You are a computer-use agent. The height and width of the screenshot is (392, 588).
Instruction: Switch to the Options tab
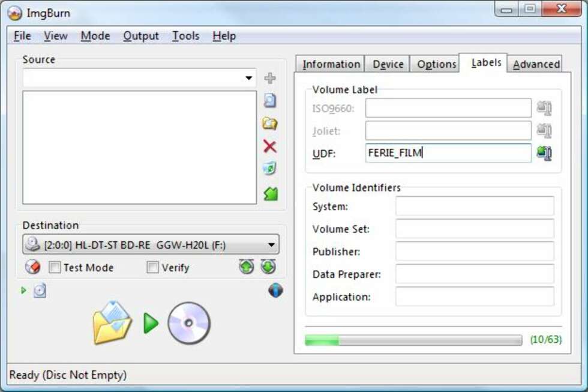point(435,64)
